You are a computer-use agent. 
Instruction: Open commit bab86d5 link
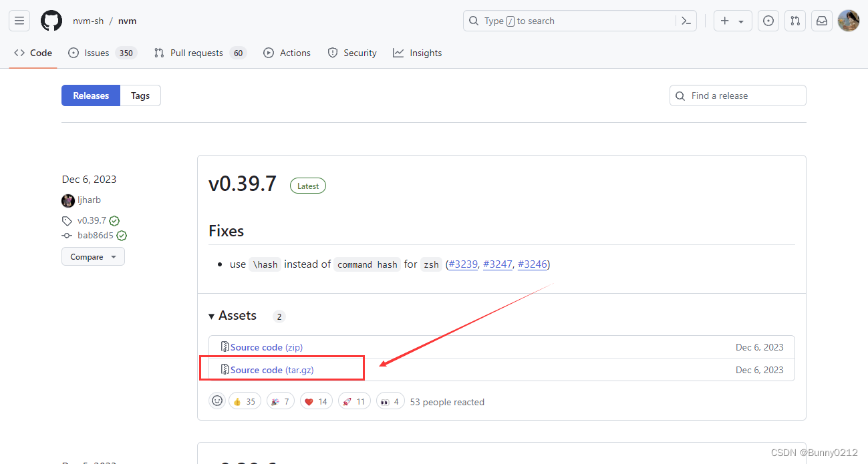point(96,235)
